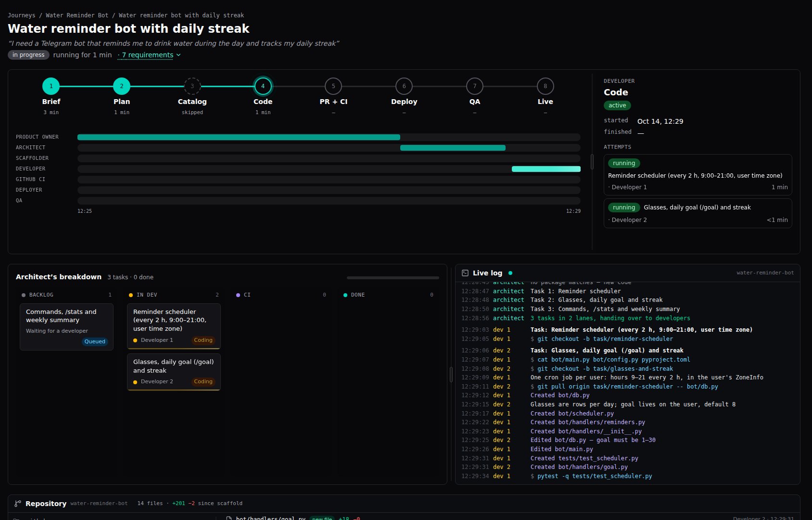Screen dimensions: 812x520
Task: Open PR + CI step 5 circle
Action: pyautogui.click(x=333, y=86)
